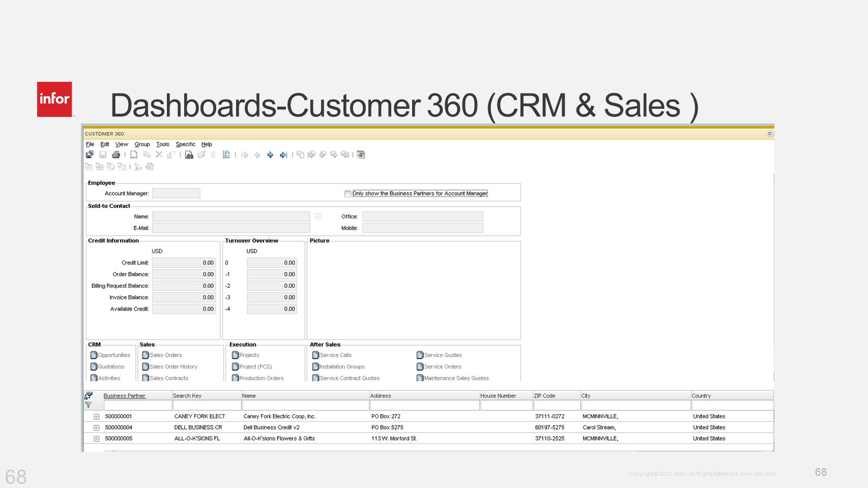Sort by Business Partner column header
Viewport: 868px width, 488px height.
pos(124,395)
